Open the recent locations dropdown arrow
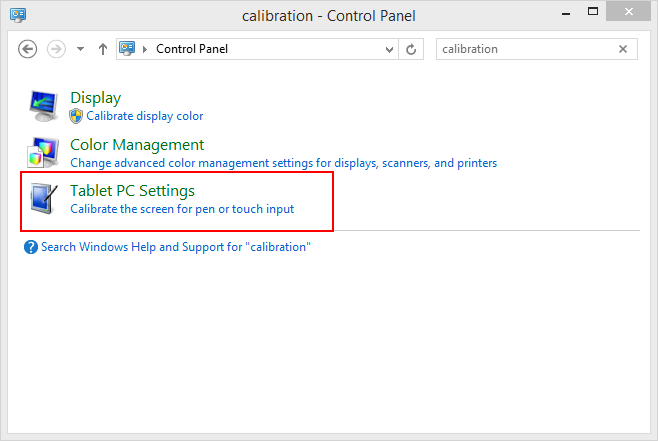 coord(80,49)
